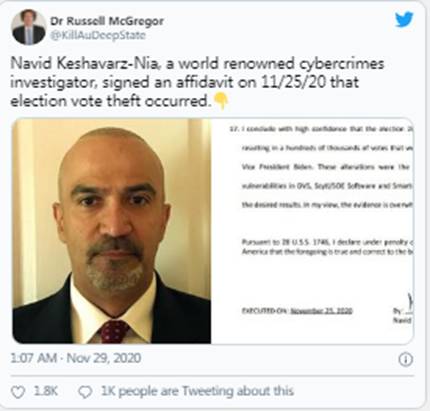Open the portrait photo in attached media

111,231
